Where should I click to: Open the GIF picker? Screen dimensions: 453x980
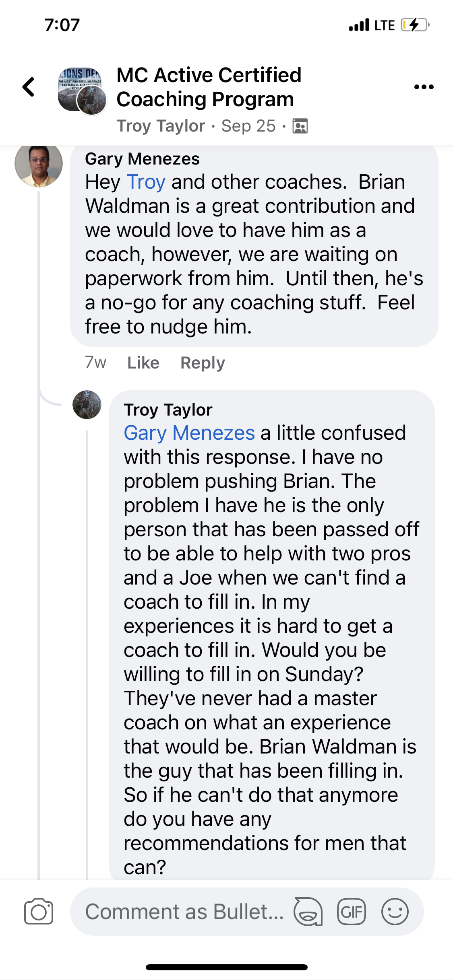[351, 912]
